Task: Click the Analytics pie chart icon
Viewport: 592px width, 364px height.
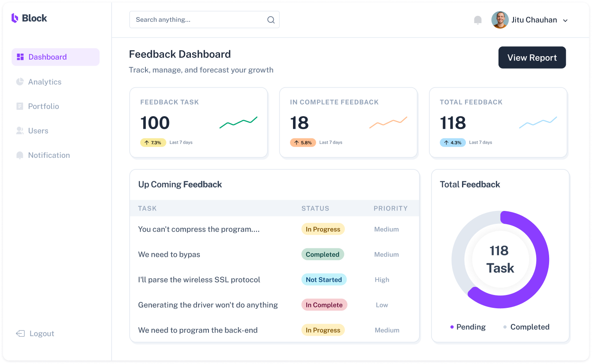Action: (x=20, y=82)
